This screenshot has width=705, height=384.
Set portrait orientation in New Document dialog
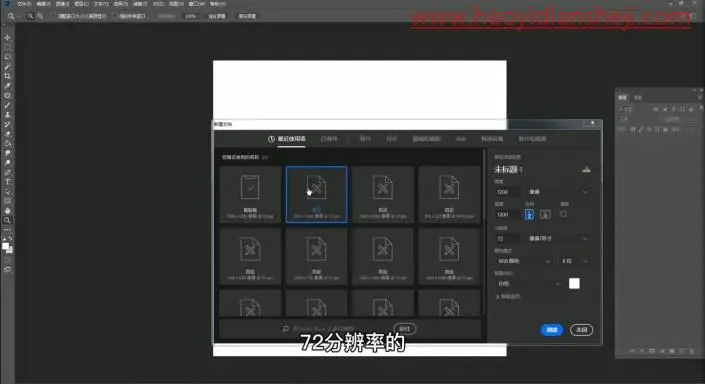pos(529,214)
